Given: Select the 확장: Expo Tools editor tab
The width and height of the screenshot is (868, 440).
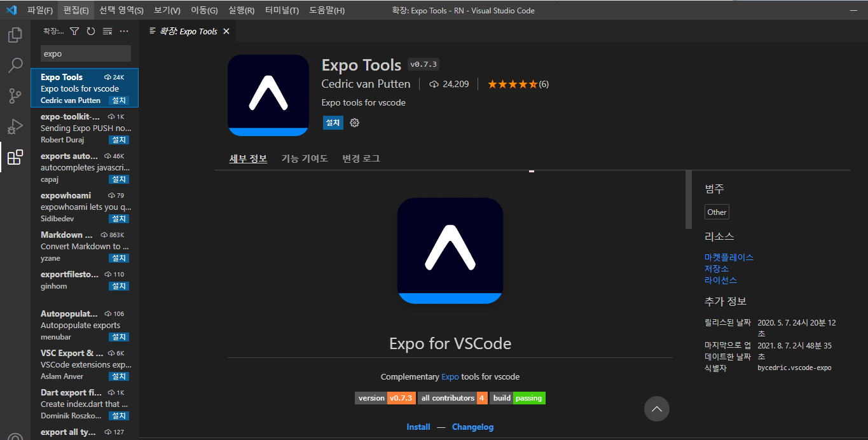Looking at the screenshot, I should [x=188, y=31].
